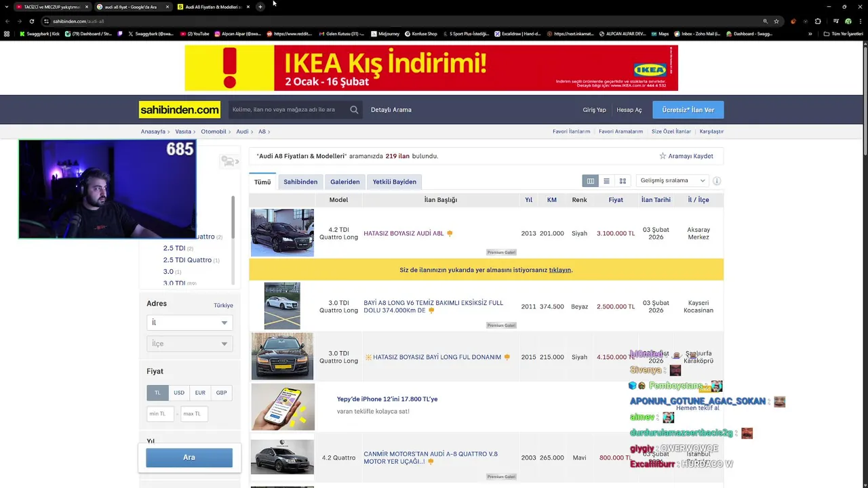Select GBP currency option
This screenshot has width=868, height=488.
221,392
